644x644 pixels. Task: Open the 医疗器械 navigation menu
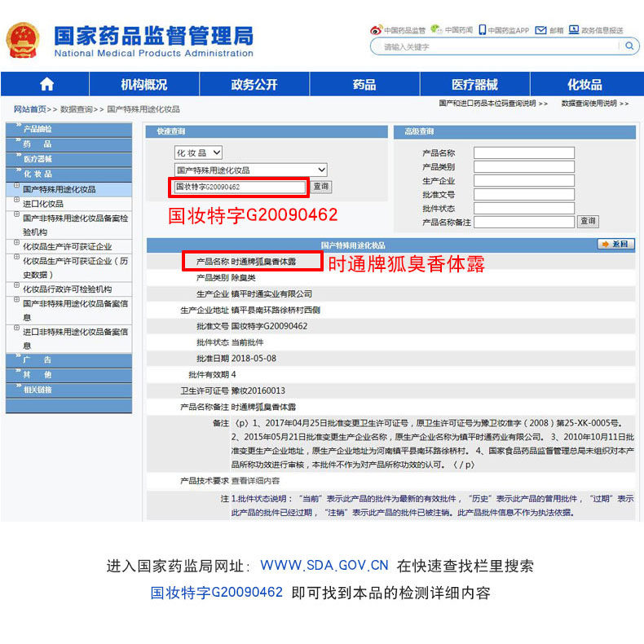pos(474,84)
